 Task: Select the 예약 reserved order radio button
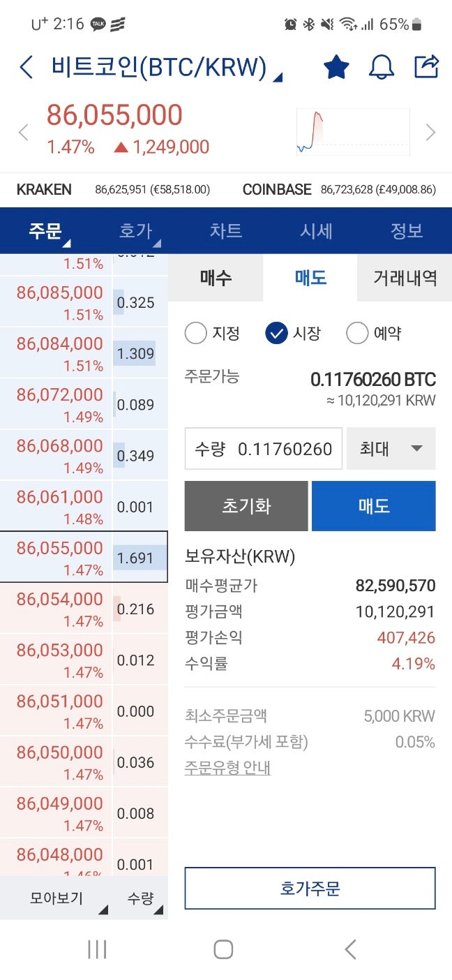point(357,334)
